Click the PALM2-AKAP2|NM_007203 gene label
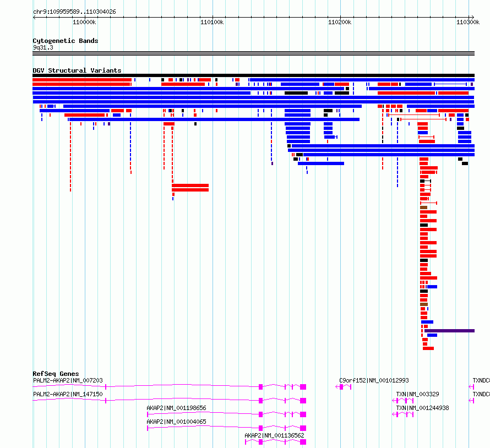Image resolution: width=490 pixels, height=448 pixels. coord(68,380)
